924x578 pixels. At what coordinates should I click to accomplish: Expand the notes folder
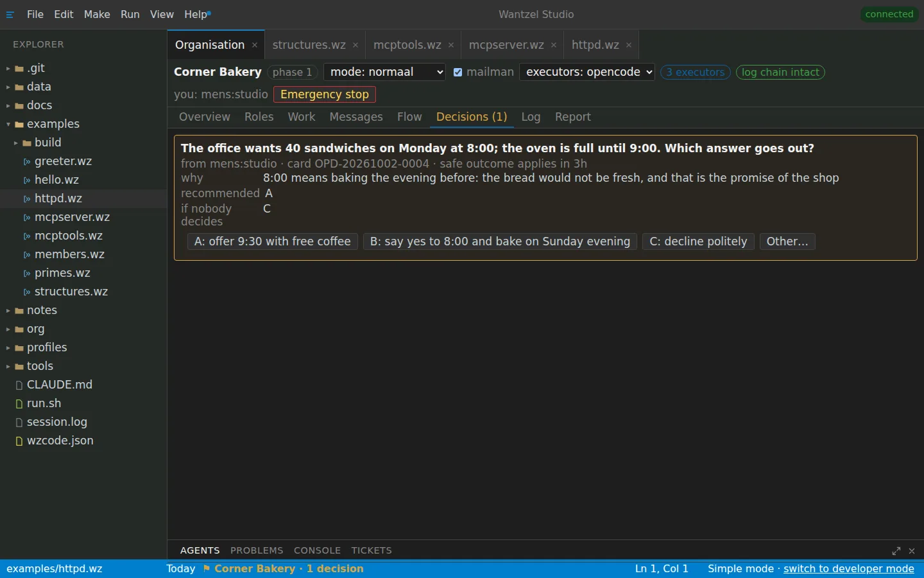click(8, 311)
